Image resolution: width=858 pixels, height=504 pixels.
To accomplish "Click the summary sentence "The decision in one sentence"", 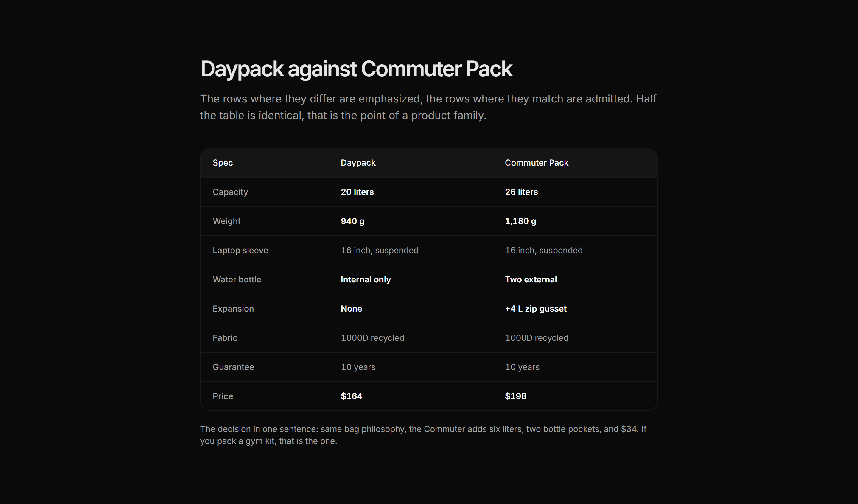I will [x=423, y=435].
